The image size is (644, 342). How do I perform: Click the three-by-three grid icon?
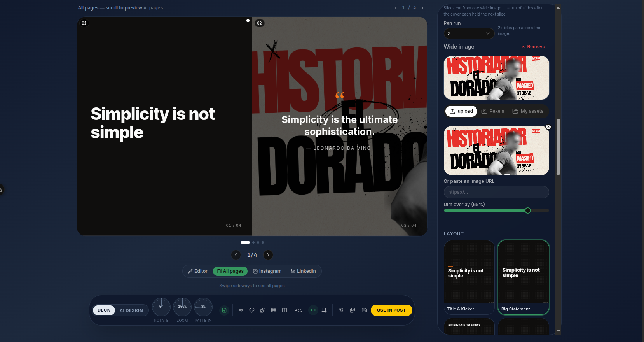(274, 310)
